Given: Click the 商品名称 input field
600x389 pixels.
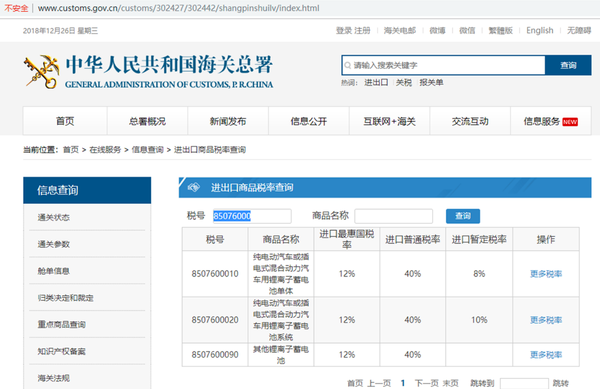Looking at the screenshot, I should tap(394, 216).
